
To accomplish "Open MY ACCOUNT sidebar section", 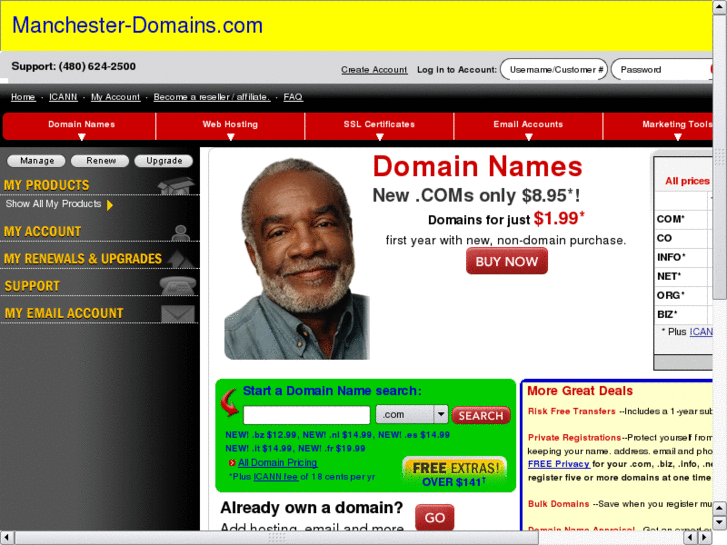I will click(42, 231).
